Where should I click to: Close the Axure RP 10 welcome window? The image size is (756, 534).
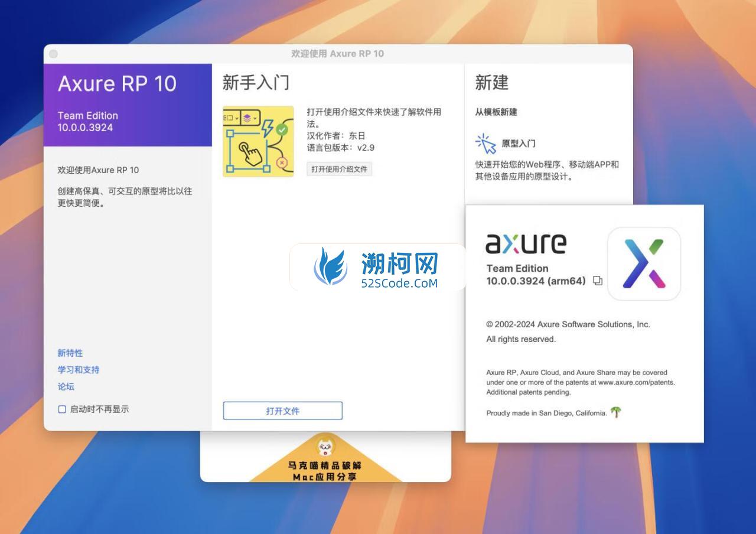(x=53, y=54)
